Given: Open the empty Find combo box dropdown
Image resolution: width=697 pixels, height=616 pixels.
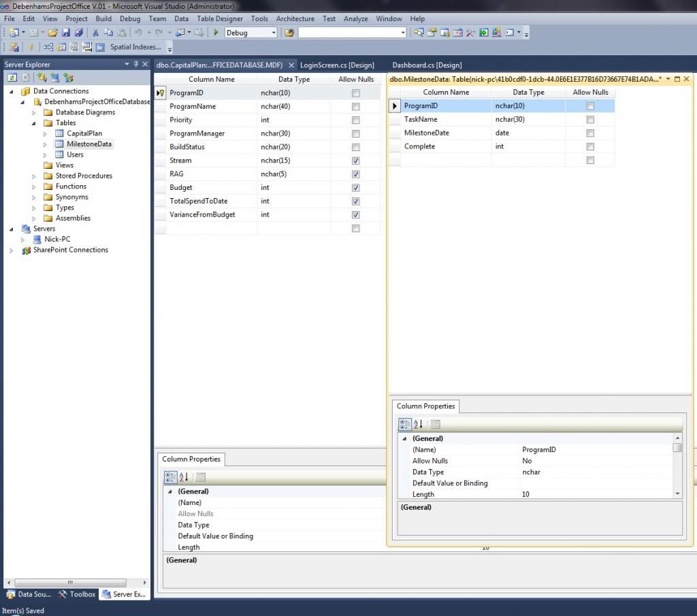Looking at the screenshot, I should (x=403, y=33).
